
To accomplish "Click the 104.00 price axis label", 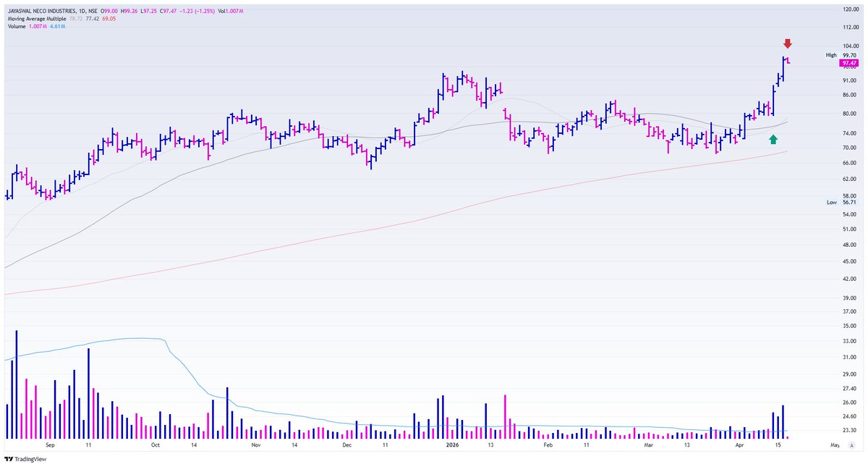I will [x=850, y=46].
